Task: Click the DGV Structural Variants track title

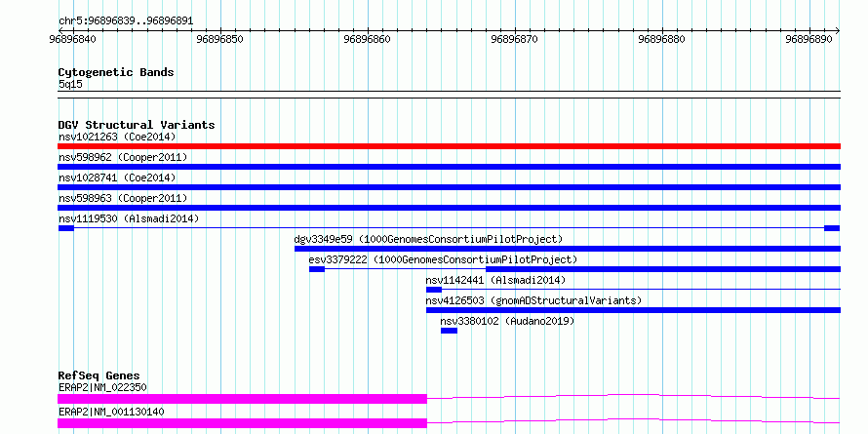Action: click(x=137, y=125)
